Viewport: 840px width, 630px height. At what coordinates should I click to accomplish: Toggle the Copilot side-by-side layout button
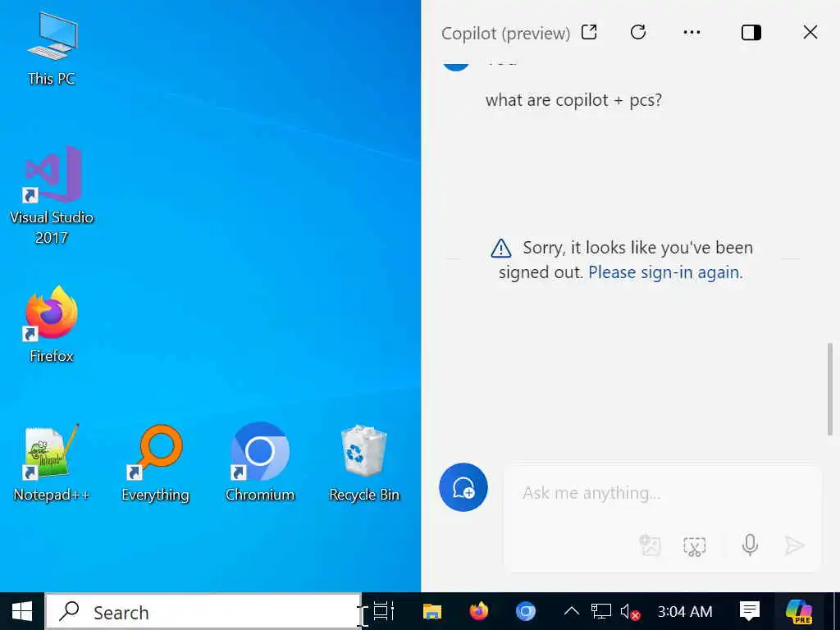pyautogui.click(x=751, y=33)
